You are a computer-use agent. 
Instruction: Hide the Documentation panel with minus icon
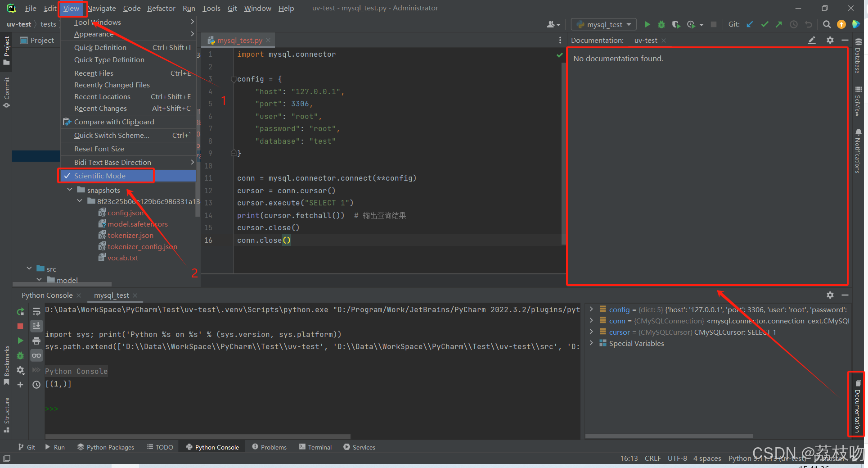click(x=845, y=40)
